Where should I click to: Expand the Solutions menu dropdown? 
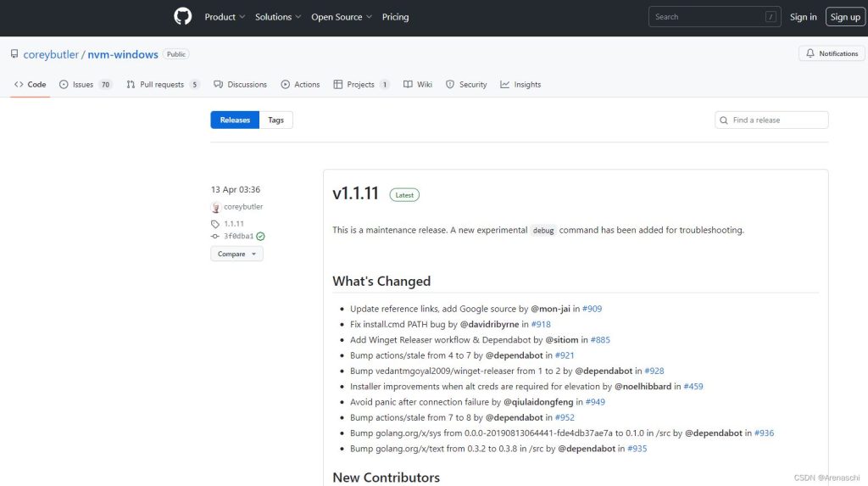click(278, 17)
